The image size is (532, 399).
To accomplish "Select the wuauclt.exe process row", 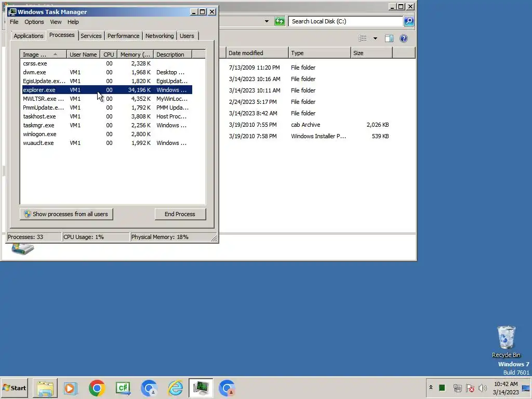I will 107,143.
